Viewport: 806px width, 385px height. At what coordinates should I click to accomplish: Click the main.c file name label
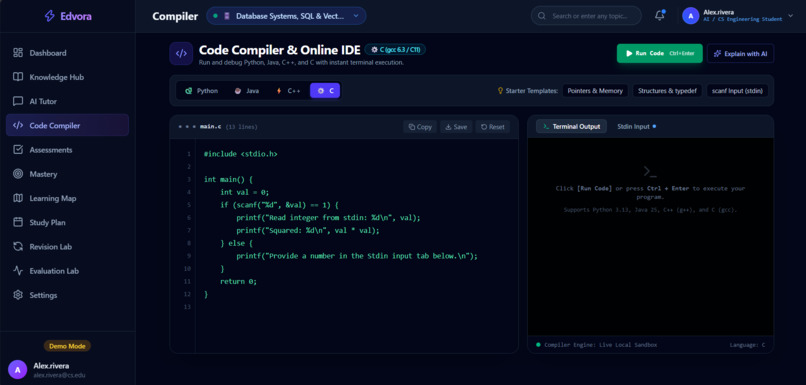click(x=210, y=127)
